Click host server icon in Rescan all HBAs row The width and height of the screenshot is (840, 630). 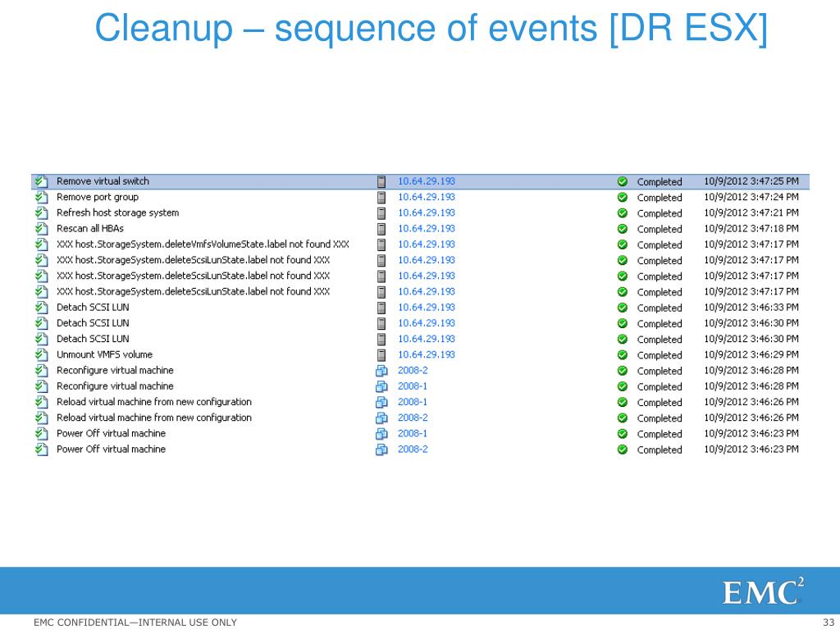click(381, 229)
